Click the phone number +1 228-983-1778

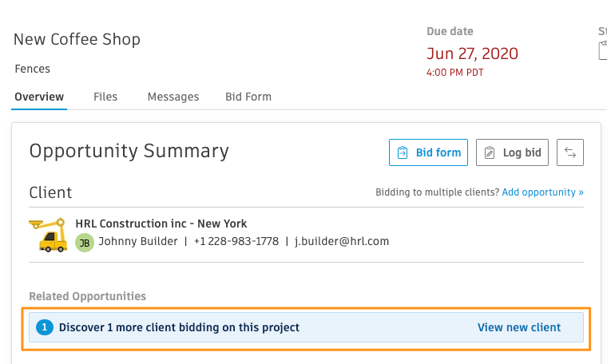pyautogui.click(x=236, y=241)
